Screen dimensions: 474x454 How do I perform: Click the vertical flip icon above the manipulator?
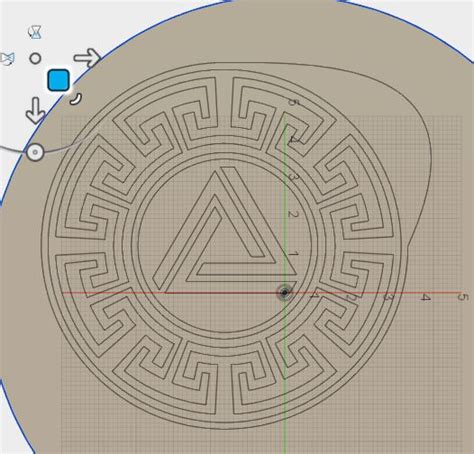click(x=35, y=32)
